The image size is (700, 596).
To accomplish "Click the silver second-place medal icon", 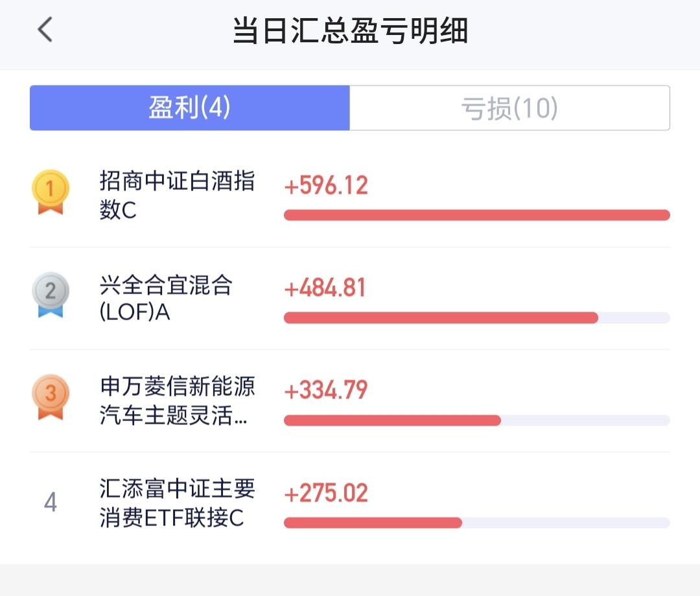I will [50, 295].
